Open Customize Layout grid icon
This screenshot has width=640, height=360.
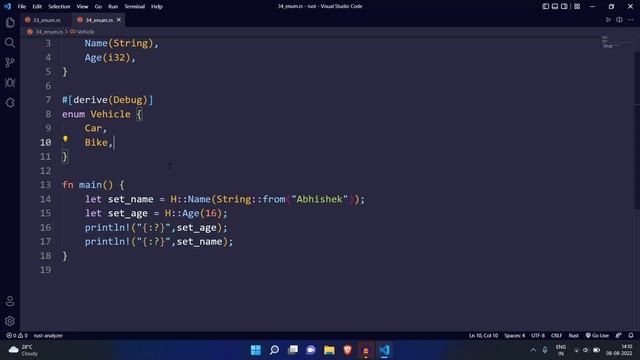point(577,6)
